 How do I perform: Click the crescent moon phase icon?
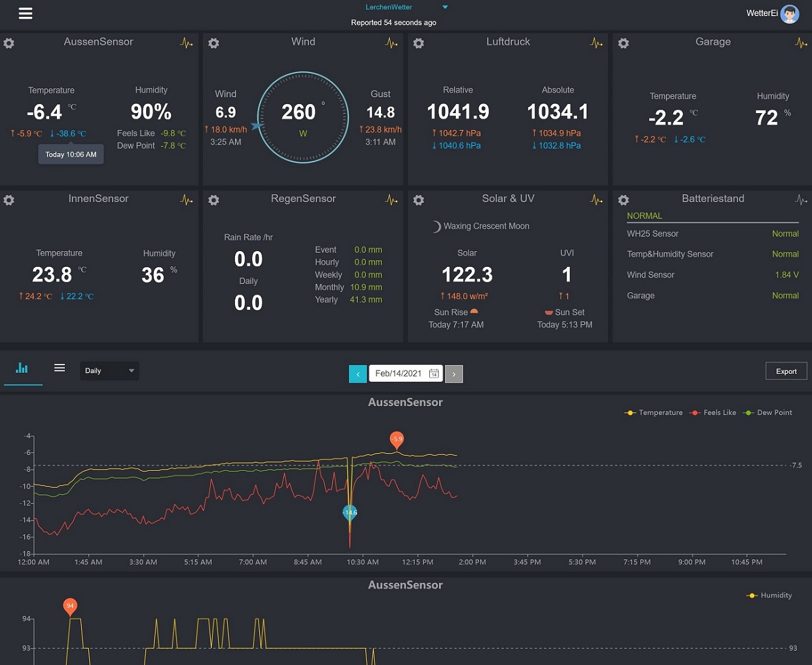pos(436,226)
